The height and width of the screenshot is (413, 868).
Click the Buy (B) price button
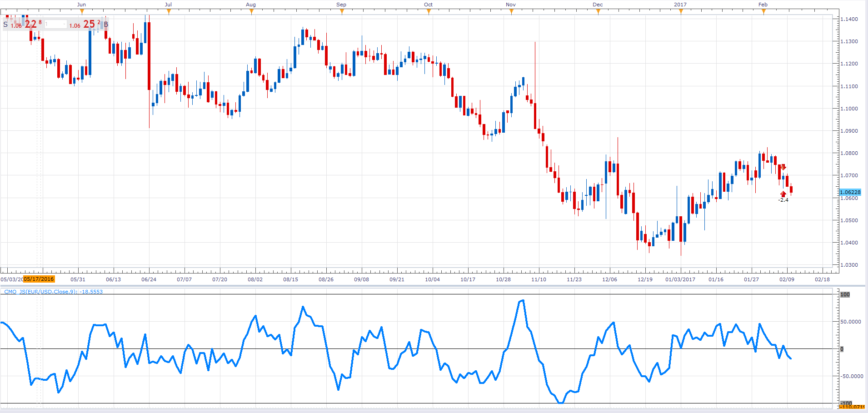pyautogui.click(x=89, y=24)
